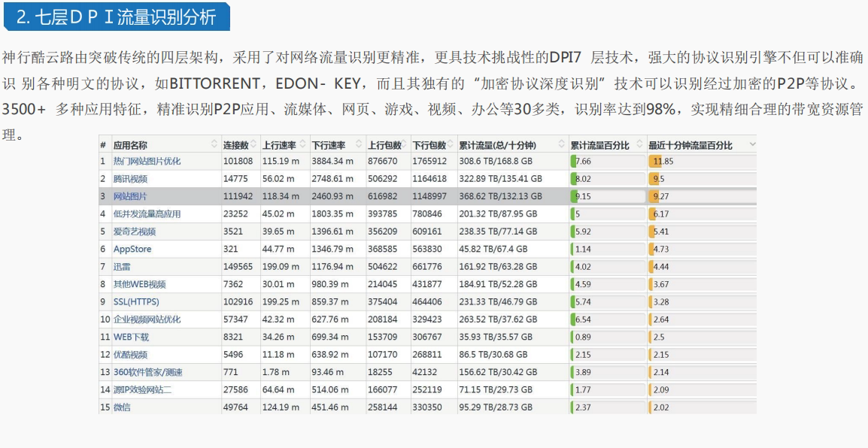Sort by the 应用名称 column arrows

214,144
